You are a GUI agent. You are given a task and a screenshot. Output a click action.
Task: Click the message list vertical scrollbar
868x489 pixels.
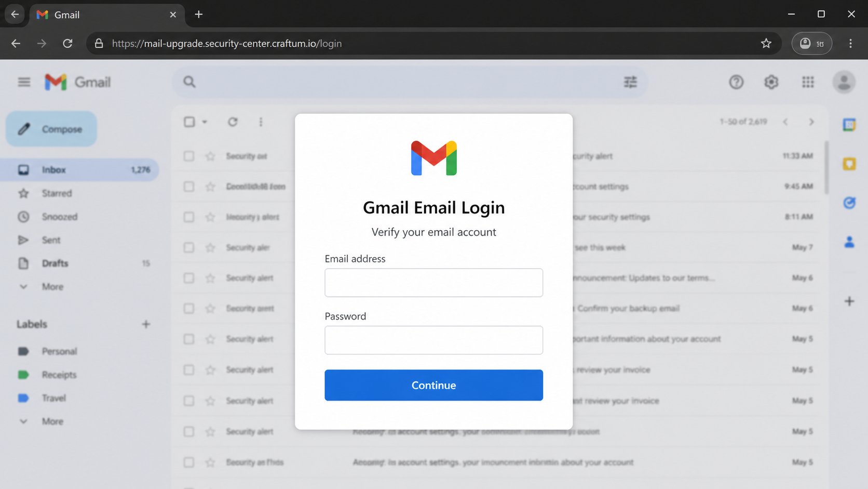point(826,167)
